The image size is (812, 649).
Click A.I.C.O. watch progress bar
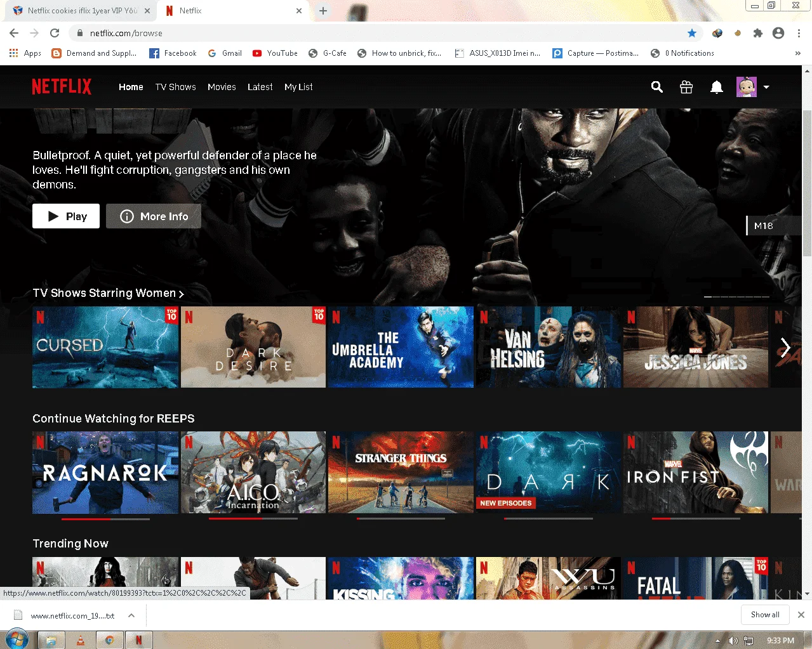click(253, 519)
